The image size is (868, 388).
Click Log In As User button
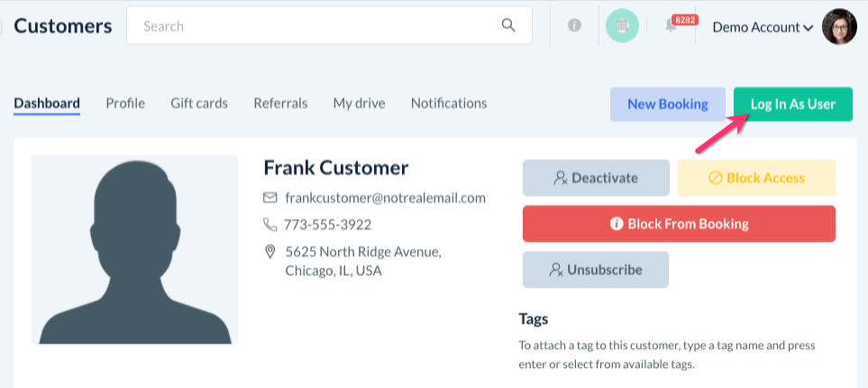[x=792, y=104]
